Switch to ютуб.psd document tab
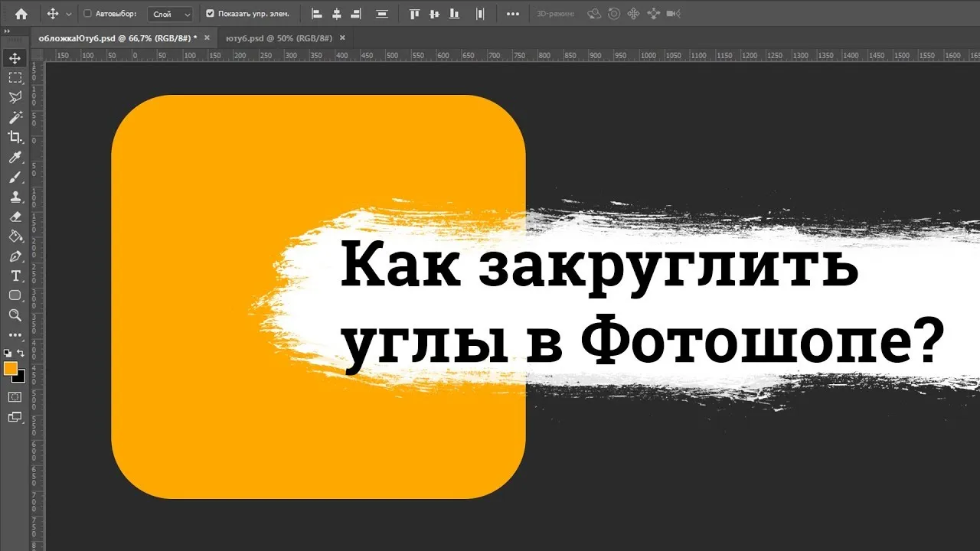Image resolution: width=980 pixels, height=551 pixels. (x=279, y=37)
